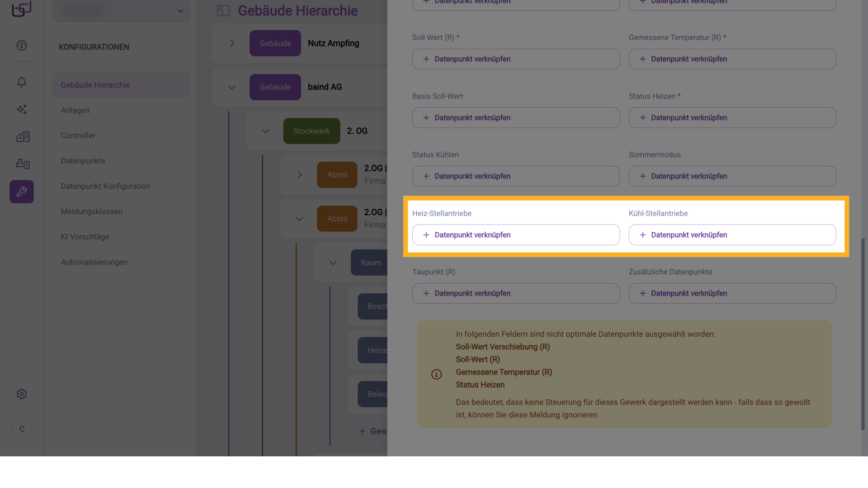Open settings gear icon in sidebar

pos(22,394)
